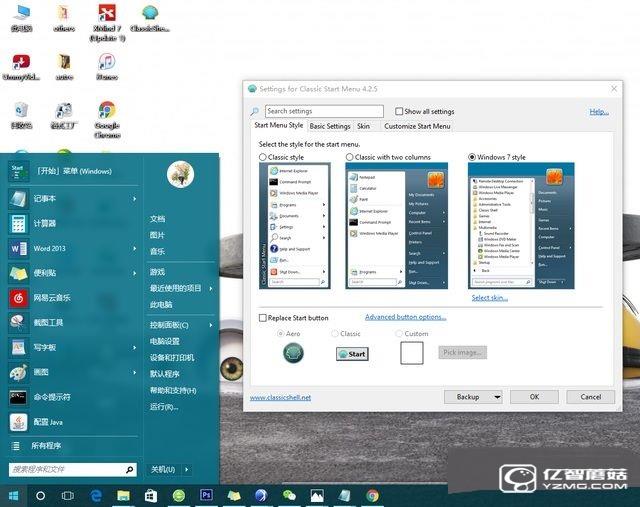640x507 pixels.
Task: Switch to the Basic Settings tab
Action: pyautogui.click(x=329, y=126)
